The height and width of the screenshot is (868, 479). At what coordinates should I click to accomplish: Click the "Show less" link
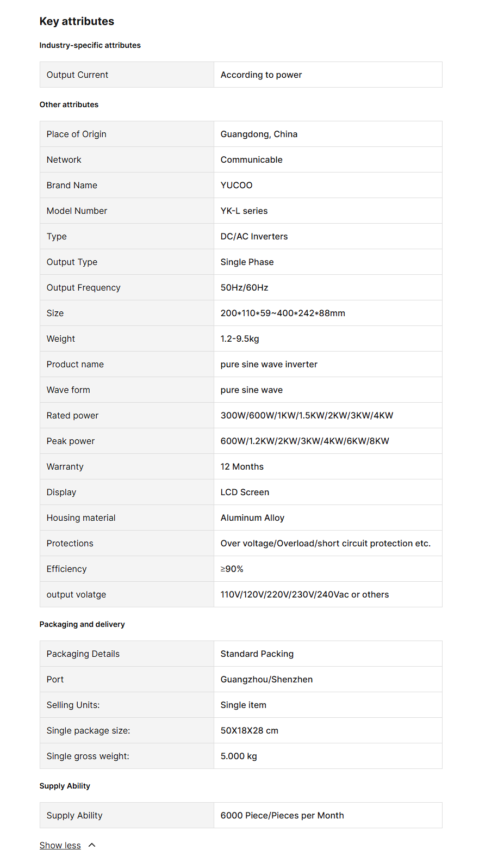(x=60, y=845)
